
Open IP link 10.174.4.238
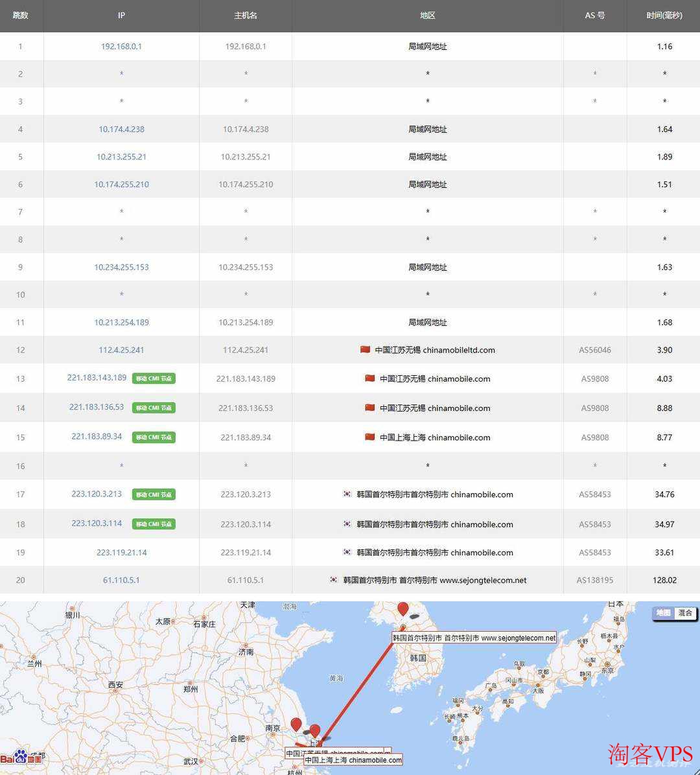pyautogui.click(x=121, y=129)
